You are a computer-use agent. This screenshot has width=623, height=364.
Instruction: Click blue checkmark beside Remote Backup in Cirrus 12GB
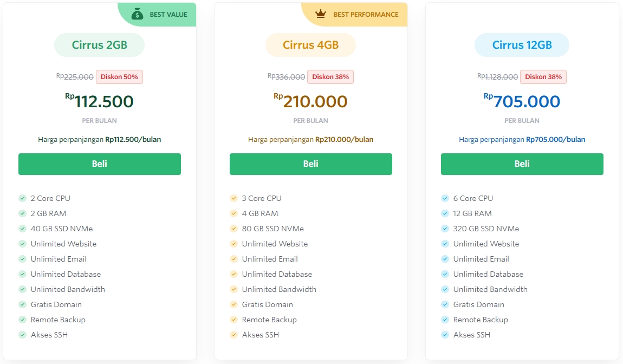pos(445,320)
